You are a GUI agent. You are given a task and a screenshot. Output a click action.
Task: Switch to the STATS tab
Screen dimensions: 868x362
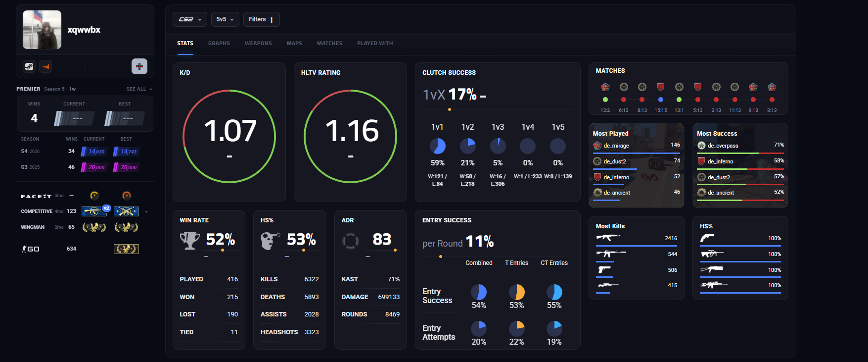coord(185,44)
